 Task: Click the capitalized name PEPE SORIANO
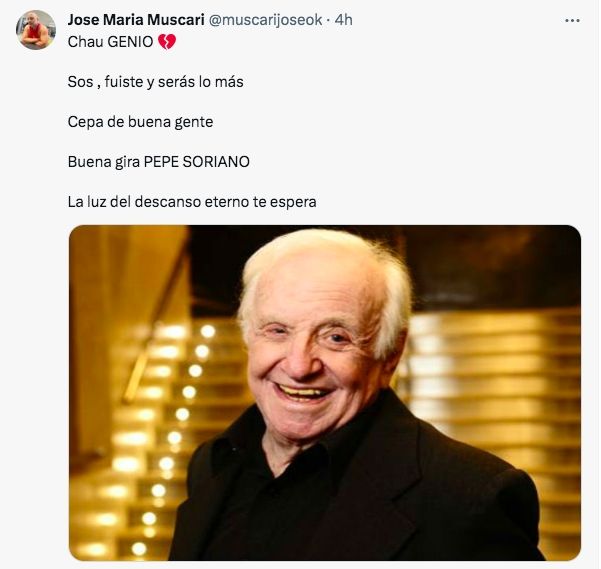click(x=197, y=162)
